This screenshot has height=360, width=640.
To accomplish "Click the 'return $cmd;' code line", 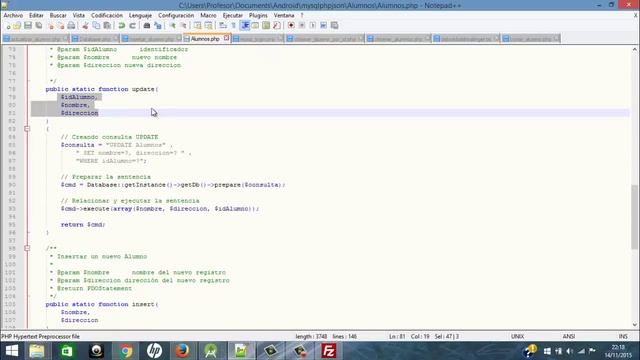I will (83, 224).
